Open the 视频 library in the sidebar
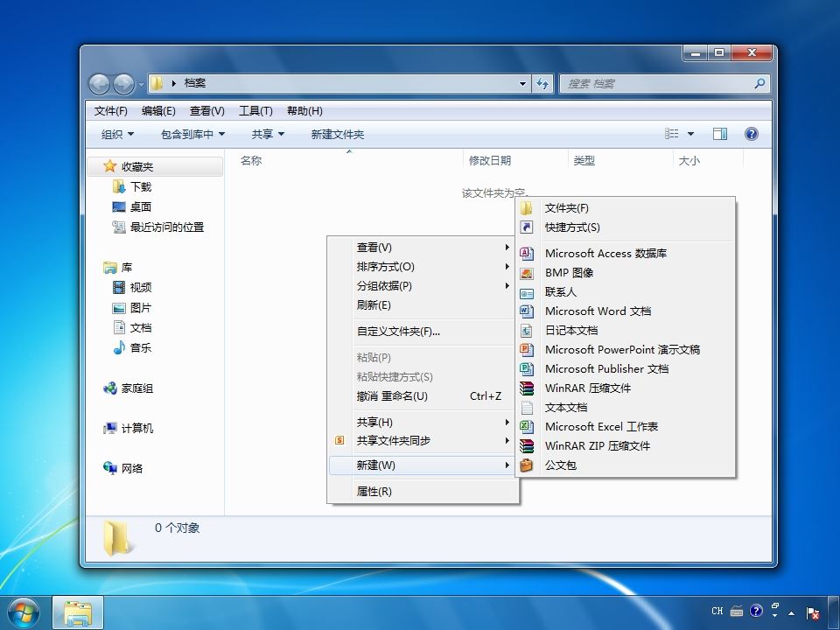840x630 pixels. point(140,288)
